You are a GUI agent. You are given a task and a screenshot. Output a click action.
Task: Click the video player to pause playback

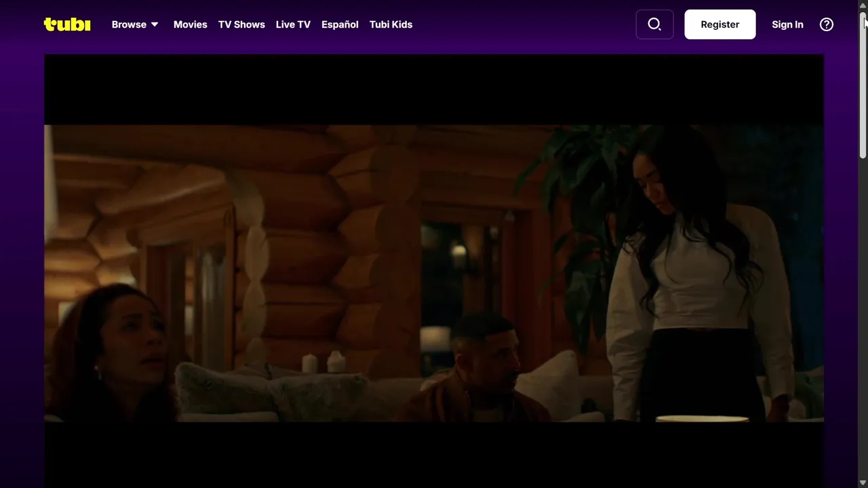(x=434, y=271)
